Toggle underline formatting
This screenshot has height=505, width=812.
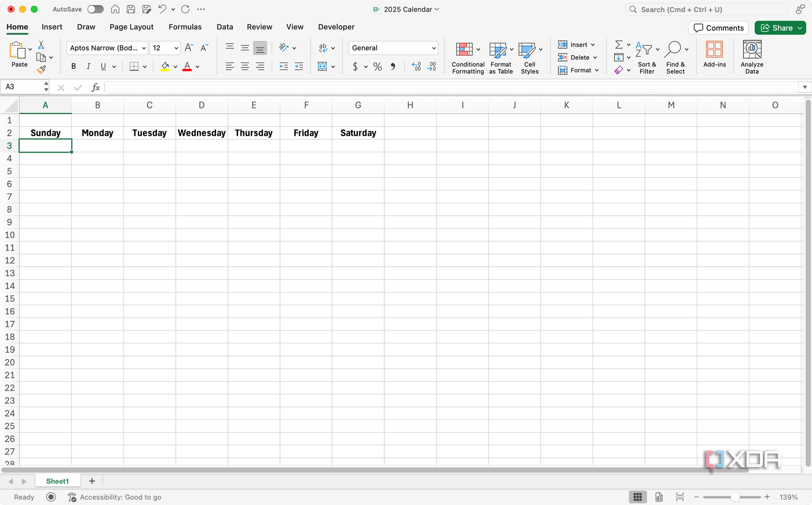103,66
